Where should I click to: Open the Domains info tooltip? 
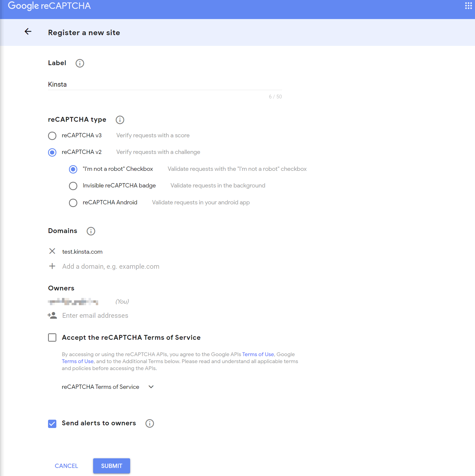(x=91, y=231)
